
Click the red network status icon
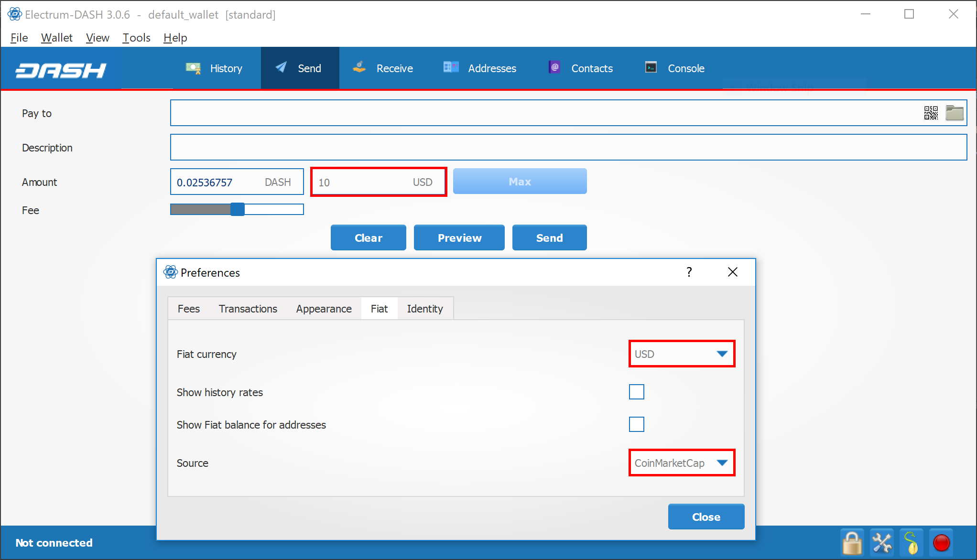click(941, 543)
